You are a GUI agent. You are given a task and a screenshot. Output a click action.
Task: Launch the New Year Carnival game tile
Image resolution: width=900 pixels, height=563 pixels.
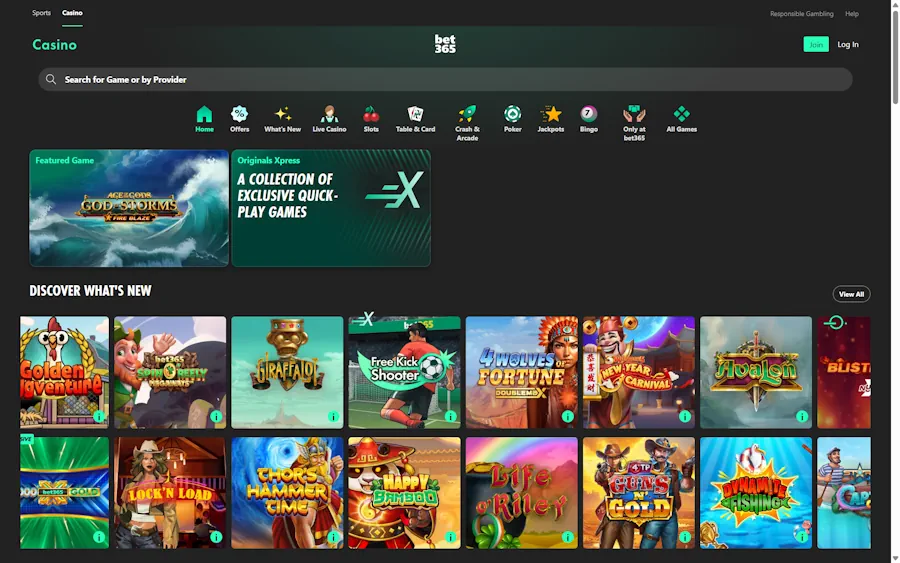(x=639, y=372)
